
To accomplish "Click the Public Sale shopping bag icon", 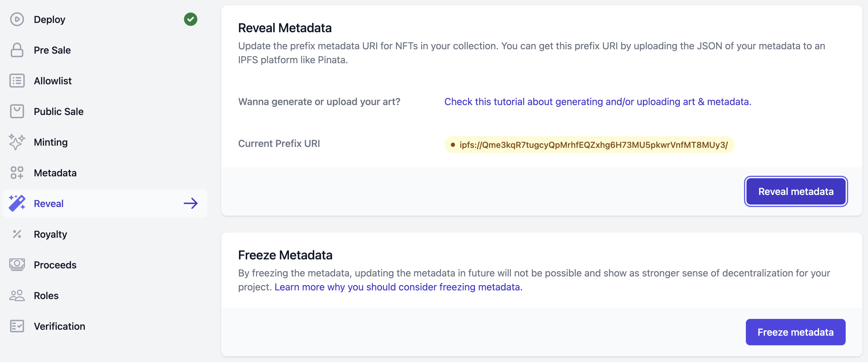I will [17, 112].
